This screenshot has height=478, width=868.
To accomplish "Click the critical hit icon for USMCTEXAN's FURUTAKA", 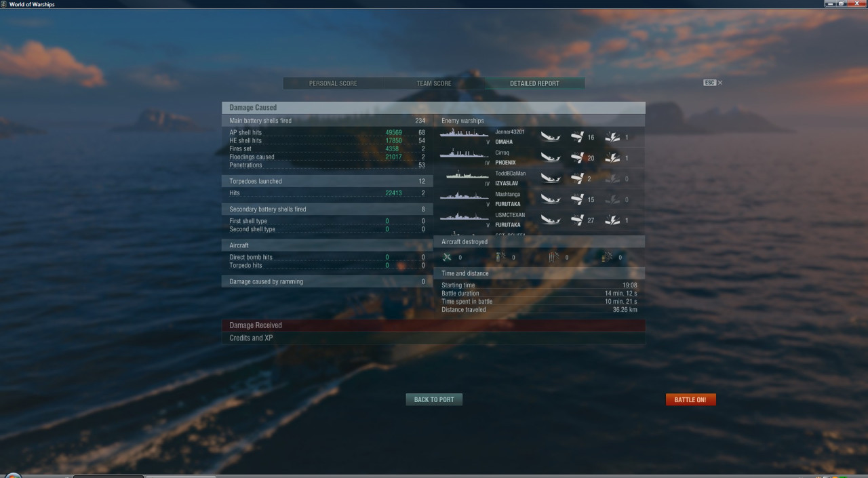I will point(612,220).
